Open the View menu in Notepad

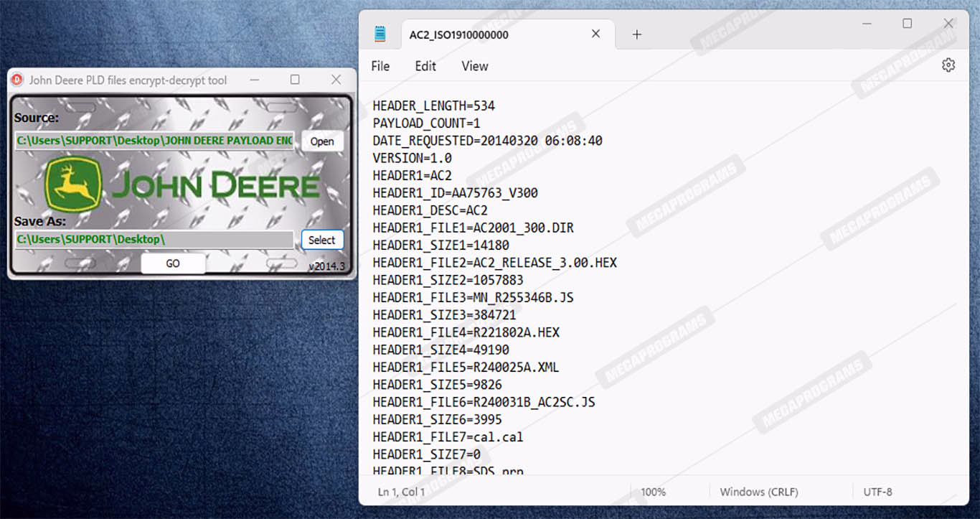(474, 66)
